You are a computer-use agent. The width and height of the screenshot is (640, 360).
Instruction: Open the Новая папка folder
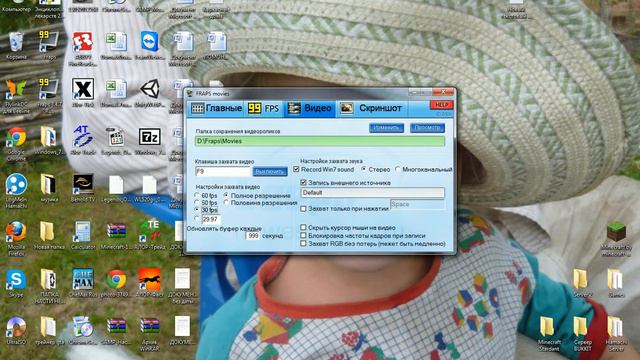[x=48, y=233]
